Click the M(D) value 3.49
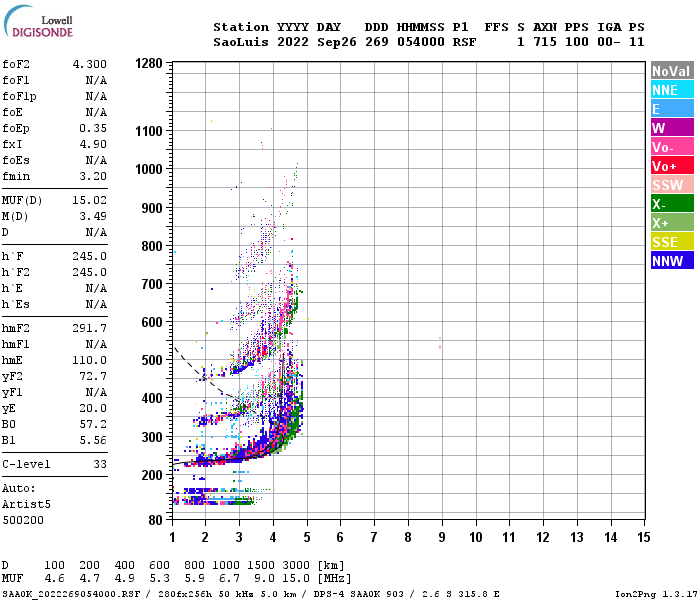 (x=93, y=217)
